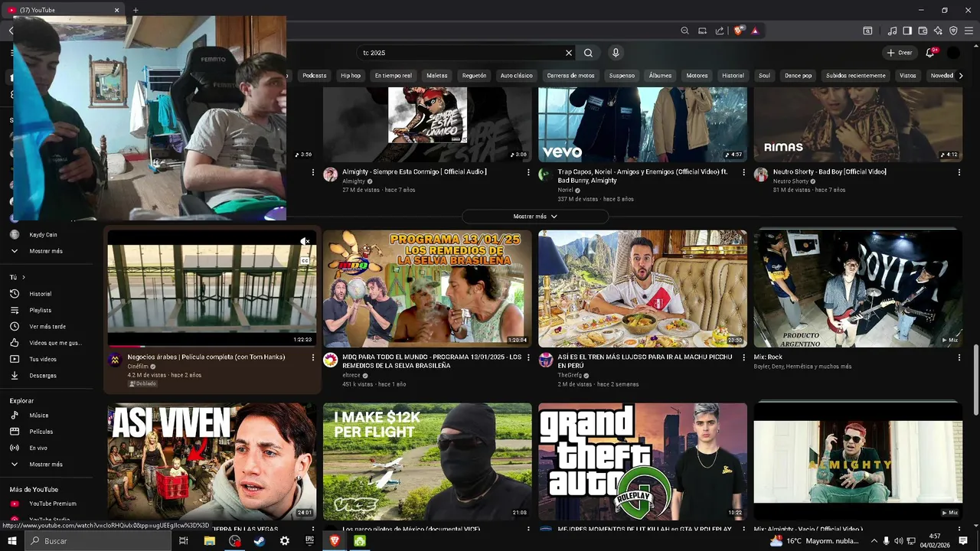
Task: Toggle captions CC on Negocios árabes preview
Action: pyautogui.click(x=305, y=261)
